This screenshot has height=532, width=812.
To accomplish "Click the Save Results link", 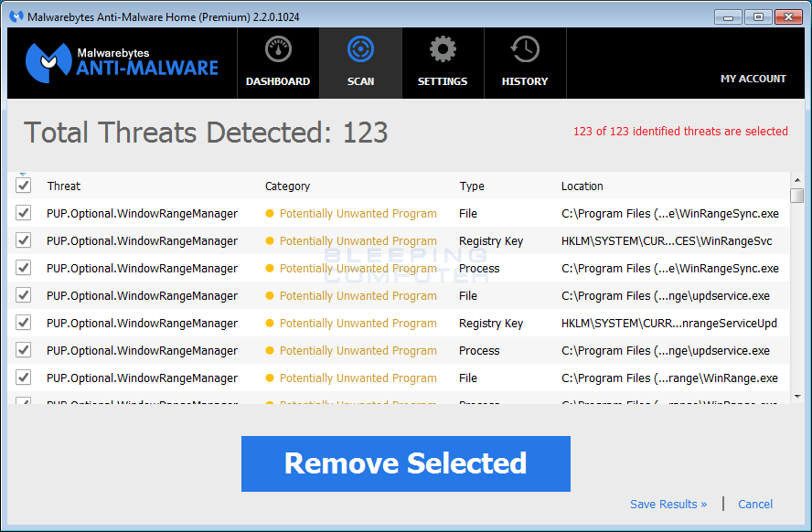I will (x=668, y=504).
